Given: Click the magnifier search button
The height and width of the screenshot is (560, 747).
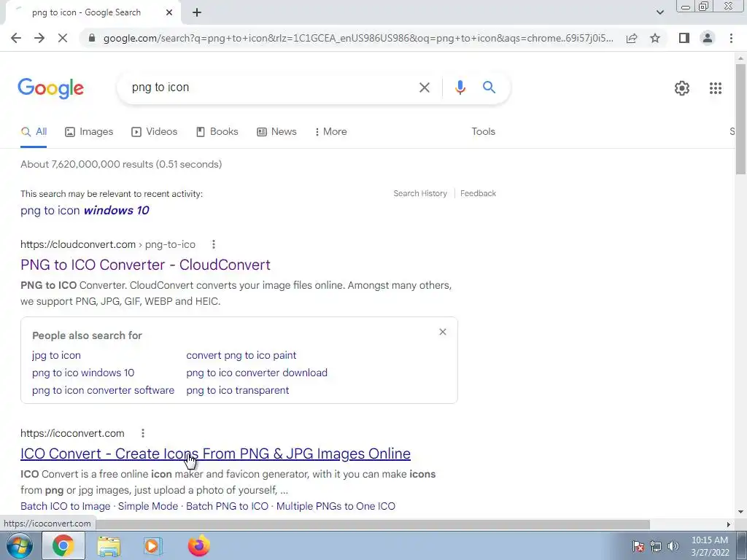Looking at the screenshot, I should point(489,87).
